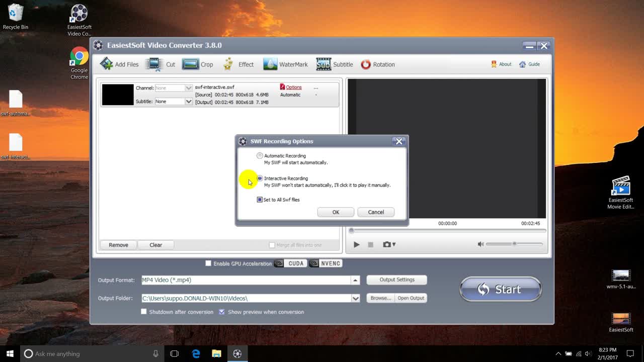Image resolution: width=644 pixels, height=362 pixels.
Task: Open Output Settings
Action: pyautogui.click(x=396, y=280)
